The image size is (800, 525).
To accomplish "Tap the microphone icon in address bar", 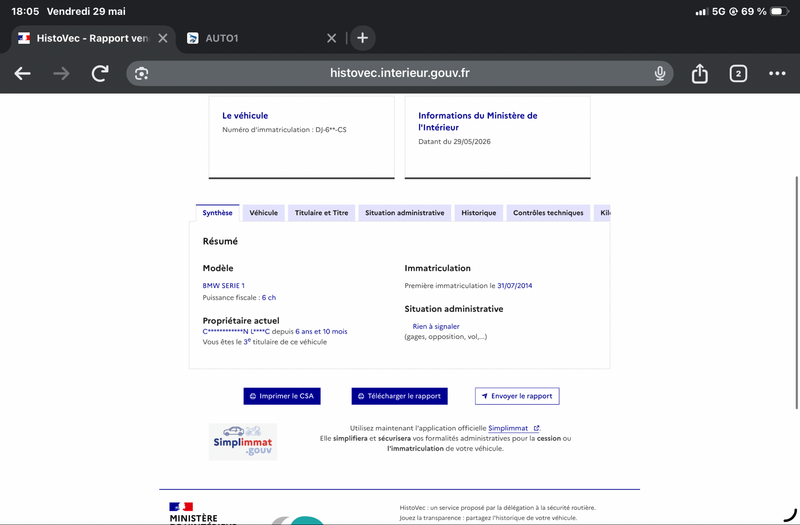I will tap(660, 73).
